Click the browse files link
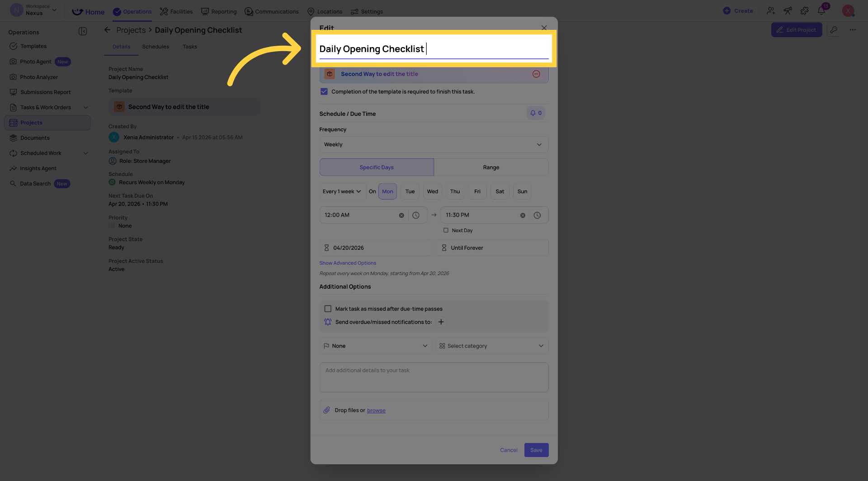Viewport: 868px width, 481px height. tap(376, 410)
